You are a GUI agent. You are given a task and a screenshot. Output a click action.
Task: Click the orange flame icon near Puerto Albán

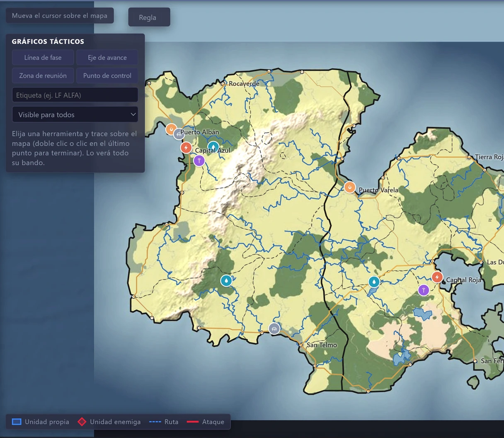pyautogui.click(x=171, y=129)
